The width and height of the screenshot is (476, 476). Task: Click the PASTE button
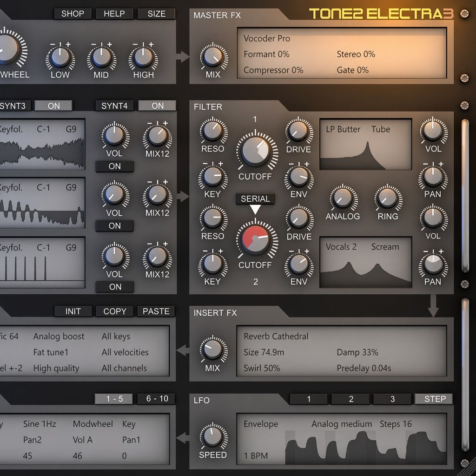156,311
